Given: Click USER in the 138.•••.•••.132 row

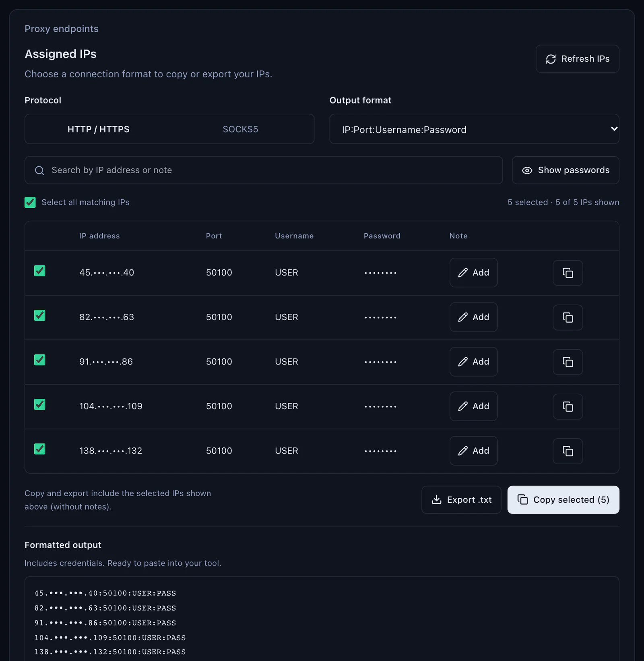Looking at the screenshot, I should tap(287, 451).
